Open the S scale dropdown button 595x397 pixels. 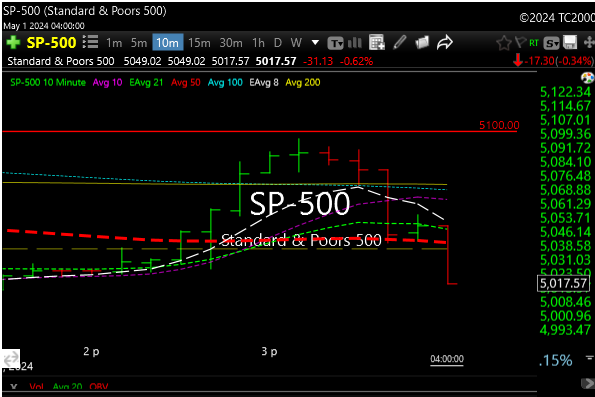point(551,43)
